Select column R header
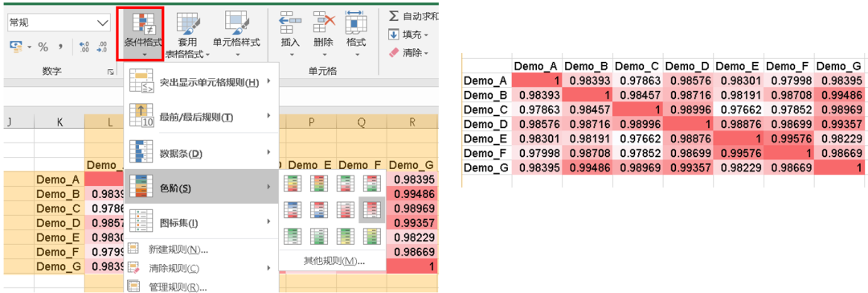 click(412, 122)
